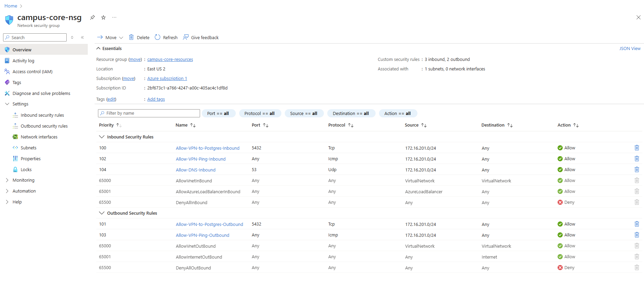Open Give feedback from the command bar
This screenshot has height=297, width=644.
(x=201, y=37)
